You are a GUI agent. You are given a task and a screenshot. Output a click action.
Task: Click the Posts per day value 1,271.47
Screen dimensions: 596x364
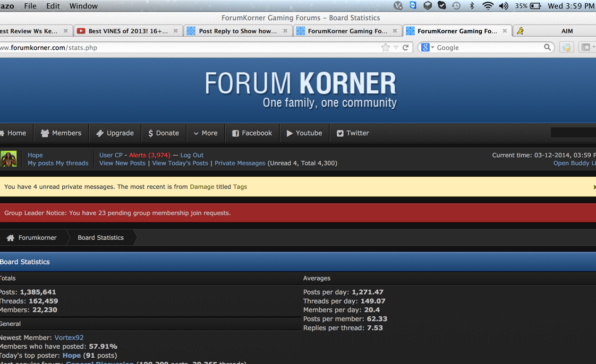[x=368, y=292]
